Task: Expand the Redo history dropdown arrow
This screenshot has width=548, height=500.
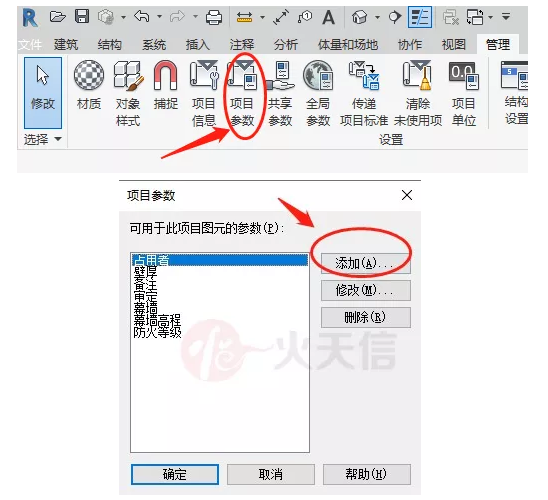Action: coord(195,16)
